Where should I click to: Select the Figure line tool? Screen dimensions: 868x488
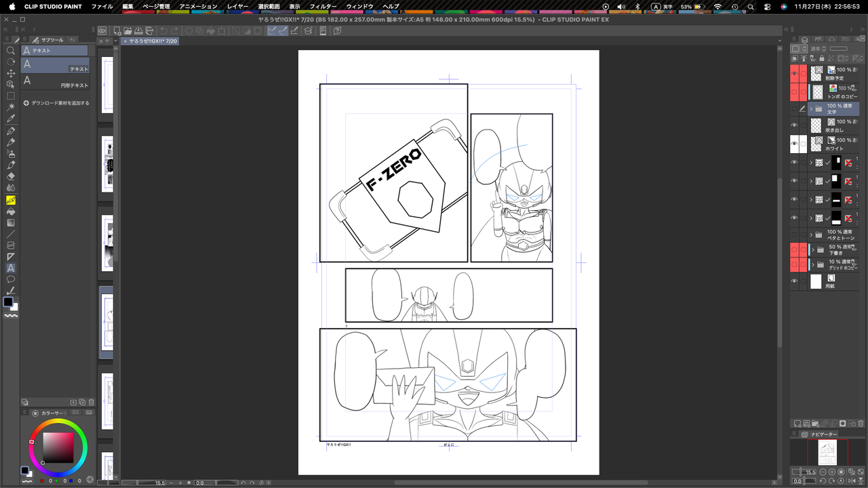[x=11, y=235]
